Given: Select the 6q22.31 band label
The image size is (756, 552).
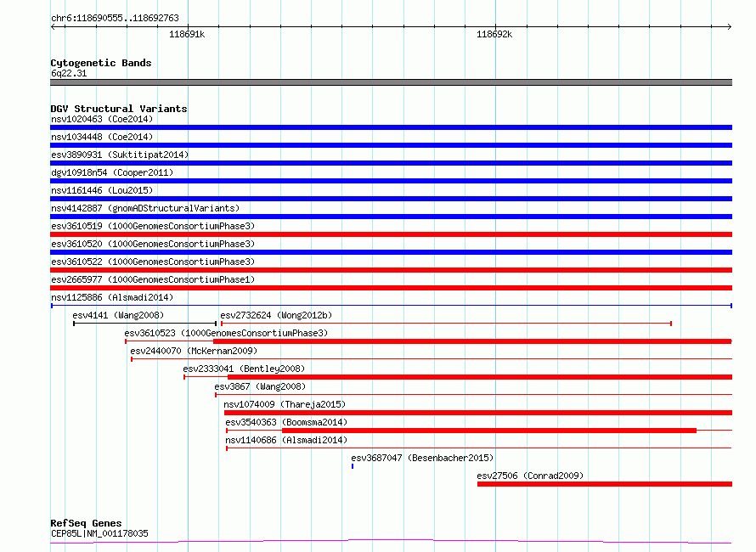Looking at the screenshot, I should (x=69, y=73).
